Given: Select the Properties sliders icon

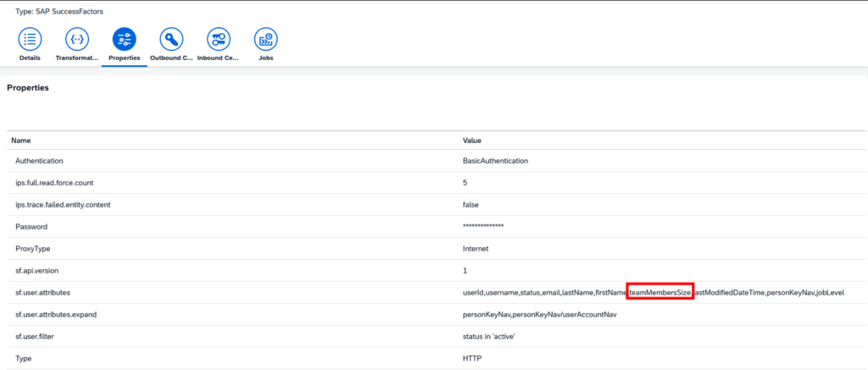Looking at the screenshot, I should 124,38.
